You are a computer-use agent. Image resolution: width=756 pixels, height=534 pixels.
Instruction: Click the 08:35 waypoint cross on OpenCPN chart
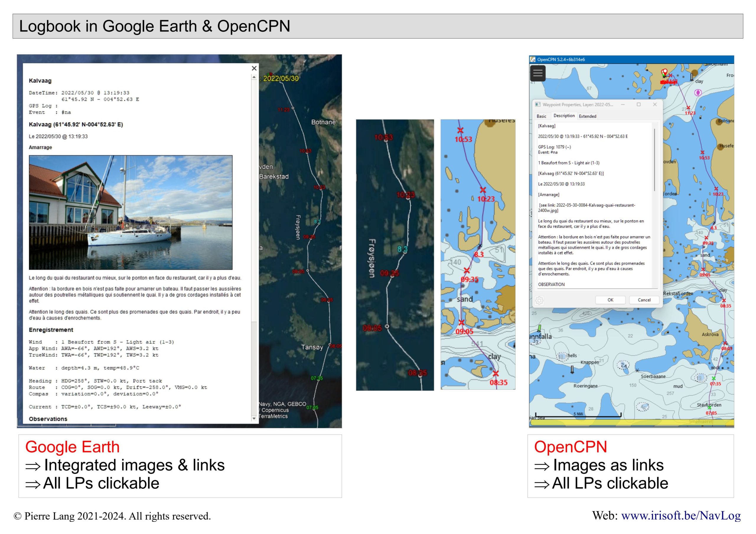tap(724, 301)
